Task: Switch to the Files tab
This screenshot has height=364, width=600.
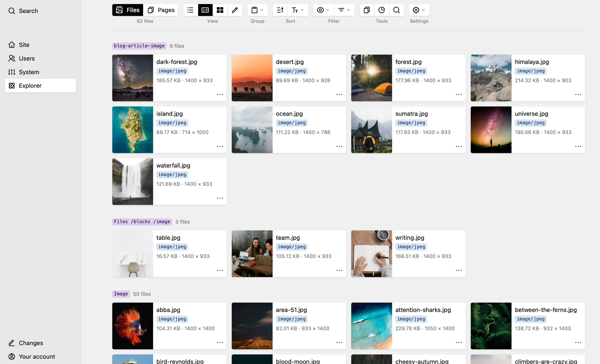Action: 127,10
